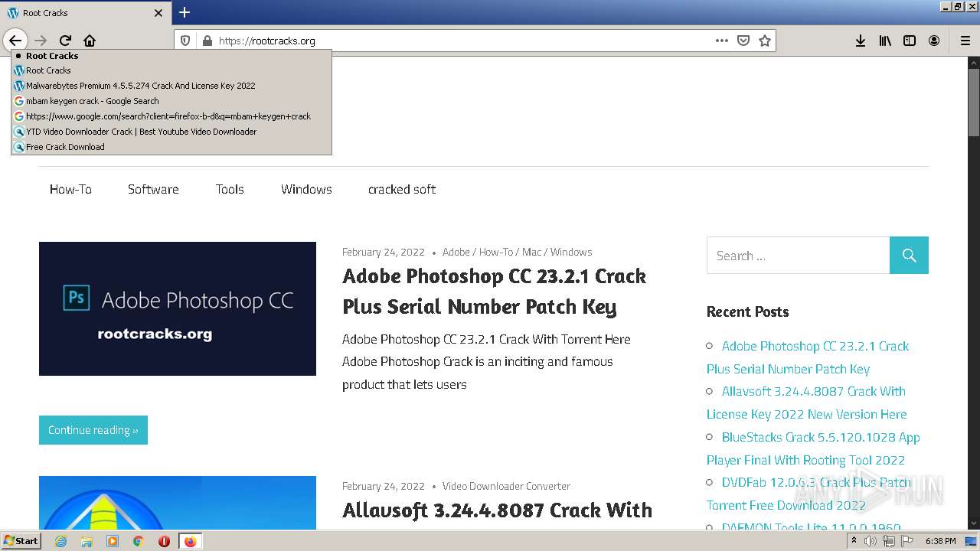
Task: Click second post's February 24, 2022 date
Action: tap(383, 486)
